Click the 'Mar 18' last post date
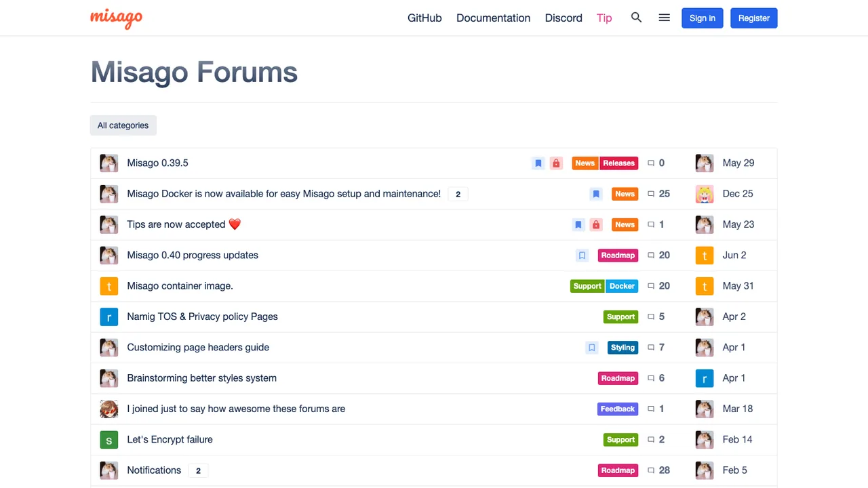Image resolution: width=868 pixels, height=488 pixels. point(738,409)
